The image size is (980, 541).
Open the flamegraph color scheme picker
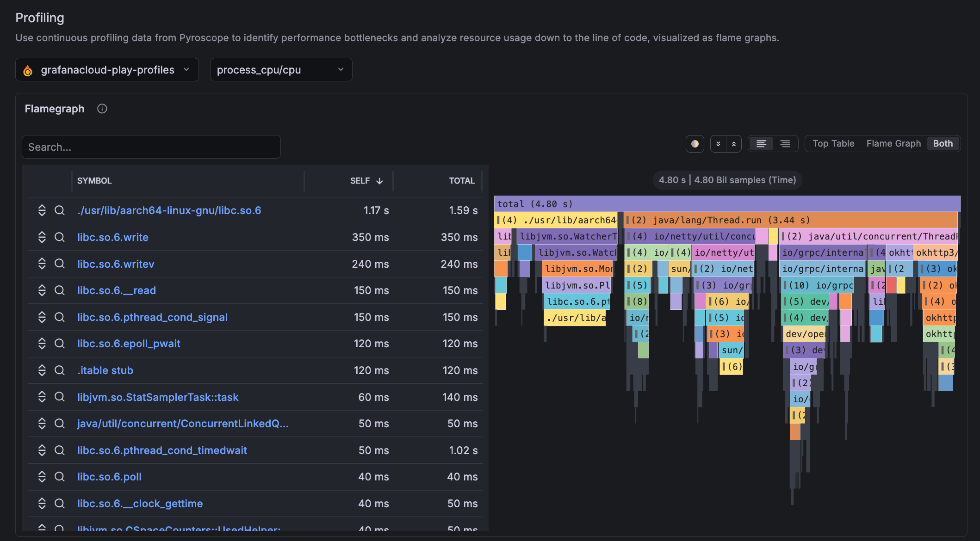pos(695,144)
